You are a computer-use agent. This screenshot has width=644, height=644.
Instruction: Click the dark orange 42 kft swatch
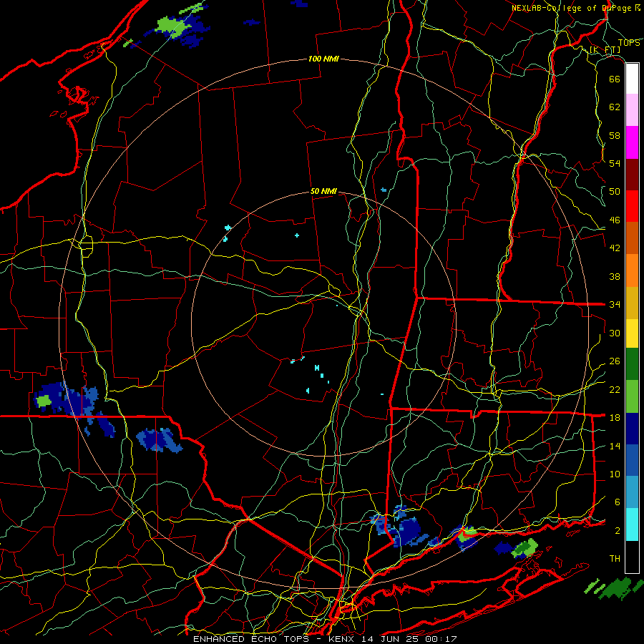point(632,238)
